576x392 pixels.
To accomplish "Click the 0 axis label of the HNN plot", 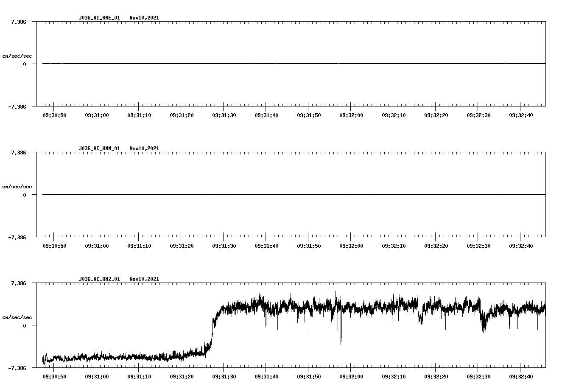I will pyautogui.click(x=25, y=195).
